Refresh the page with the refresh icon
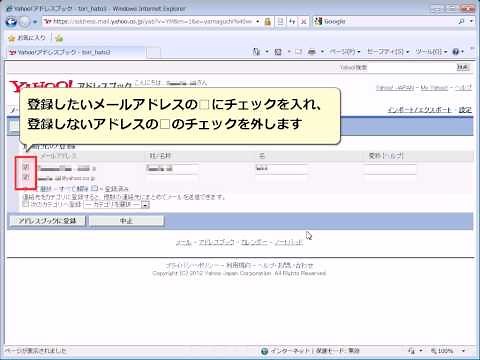The width and height of the screenshot is (480, 360). coord(292,22)
